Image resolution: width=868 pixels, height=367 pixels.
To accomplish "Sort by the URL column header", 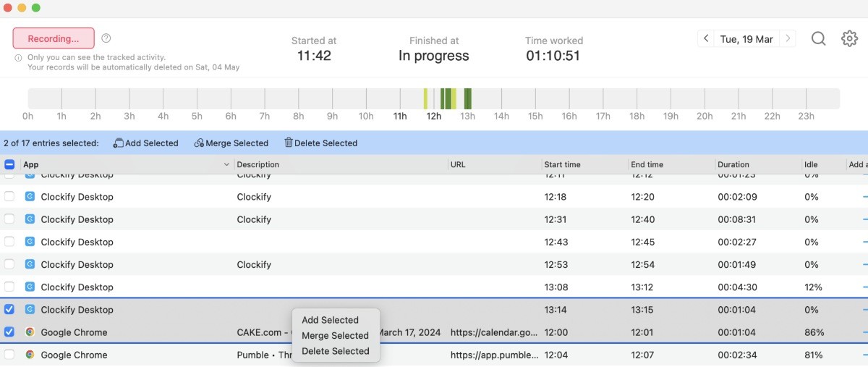I will pos(458,164).
